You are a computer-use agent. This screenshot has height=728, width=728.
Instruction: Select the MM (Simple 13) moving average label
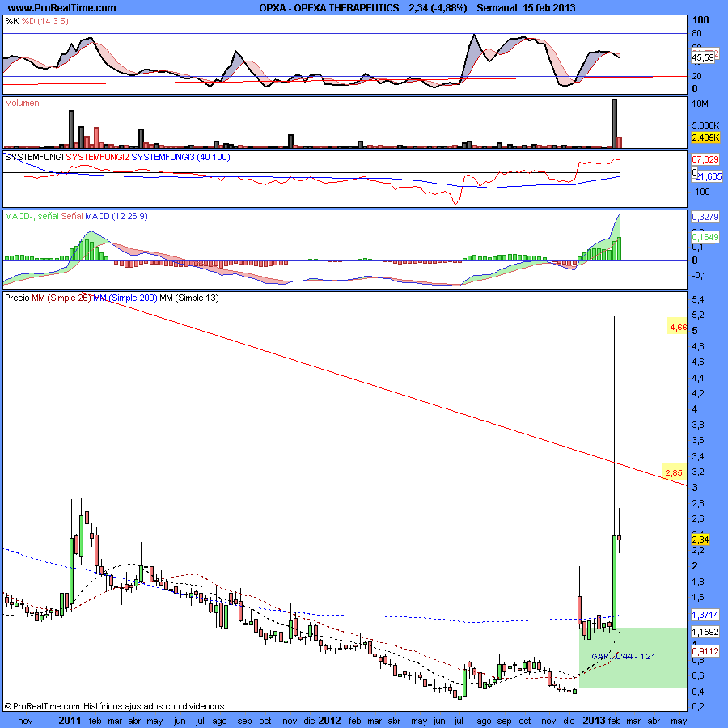click(189, 298)
